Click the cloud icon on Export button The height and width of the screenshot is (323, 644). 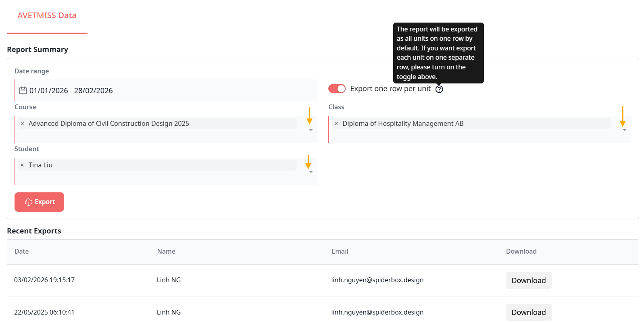pyautogui.click(x=29, y=202)
